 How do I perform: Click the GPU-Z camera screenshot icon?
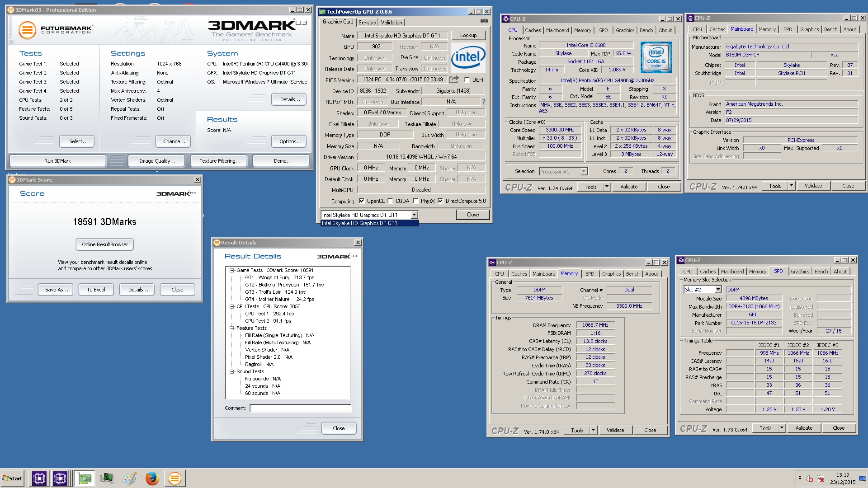coord(484,21)
